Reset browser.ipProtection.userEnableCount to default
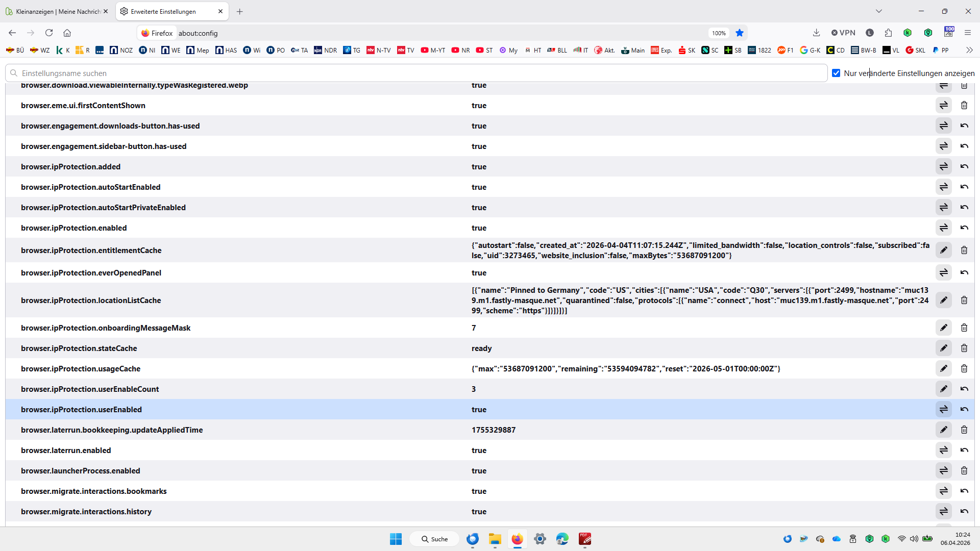 click(x=964, y=389)
